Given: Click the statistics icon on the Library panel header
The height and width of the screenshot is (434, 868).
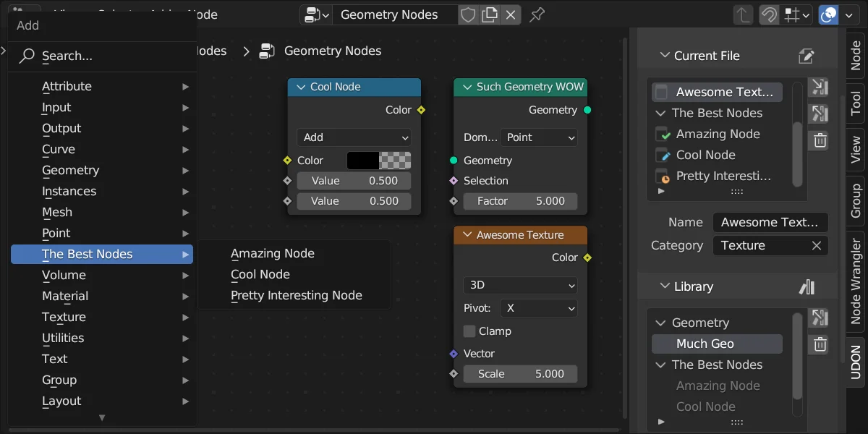Looking at the screenshot, I should tap(807, 286).
